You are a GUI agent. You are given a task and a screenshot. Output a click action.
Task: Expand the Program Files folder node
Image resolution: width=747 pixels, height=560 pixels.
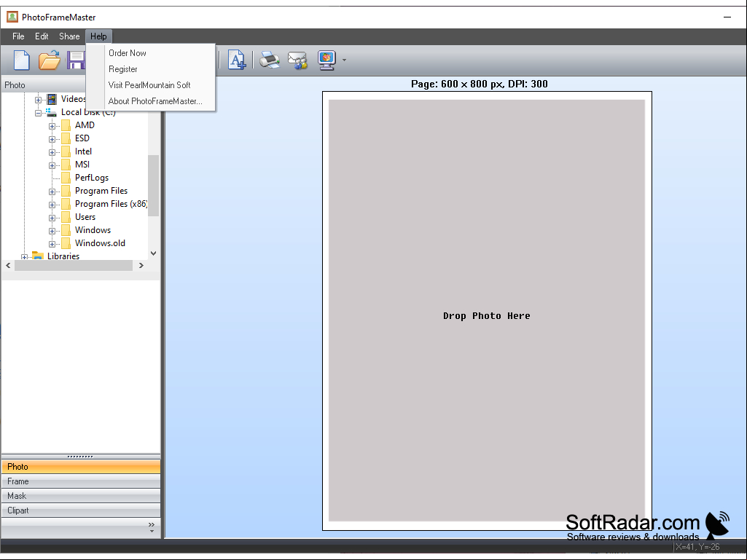pos(52,192)
